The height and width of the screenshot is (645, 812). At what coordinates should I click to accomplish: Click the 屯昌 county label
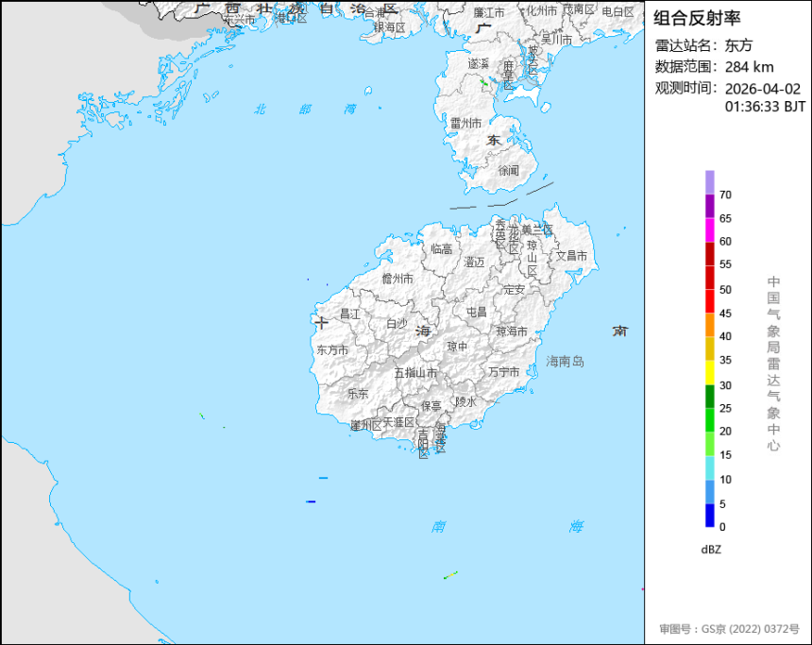(x=477, y=312)
